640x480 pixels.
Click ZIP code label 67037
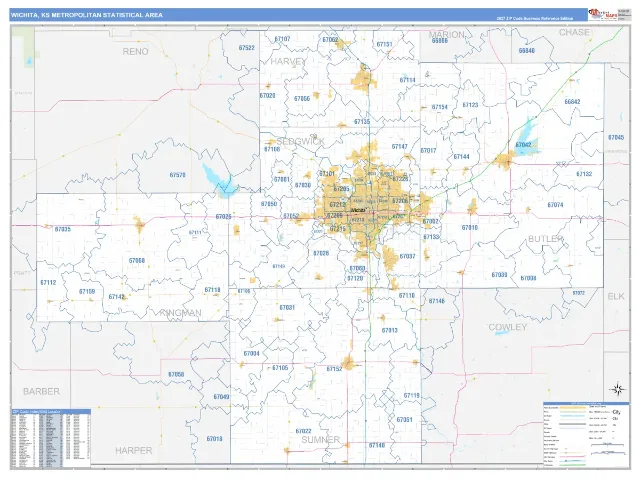pos(407,256)
